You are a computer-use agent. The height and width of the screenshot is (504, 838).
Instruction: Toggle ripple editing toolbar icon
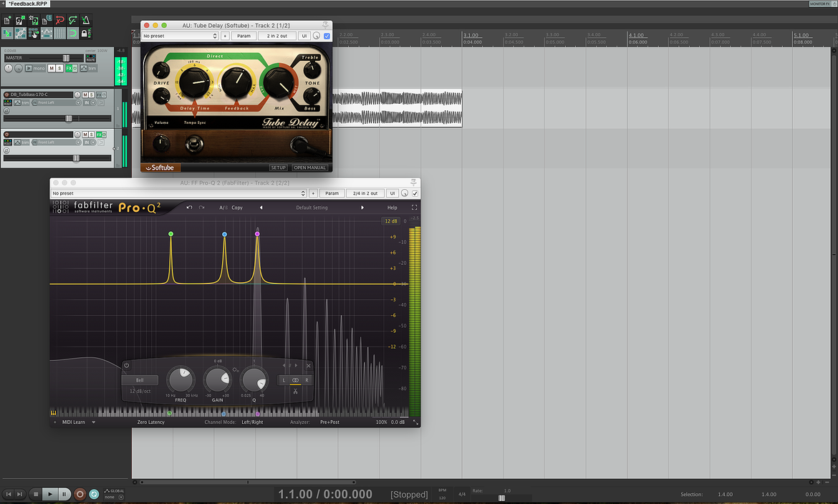click(x=34, y=33)
